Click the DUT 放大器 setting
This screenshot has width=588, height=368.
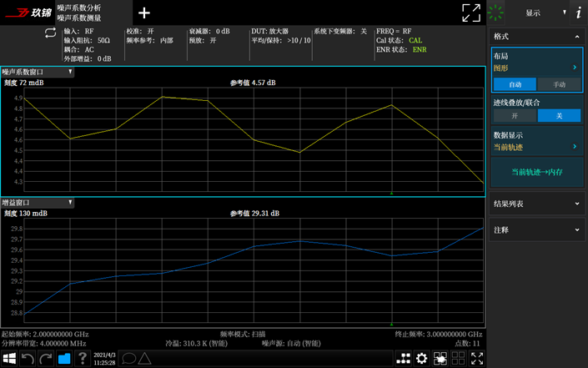(x=270, y=32)
